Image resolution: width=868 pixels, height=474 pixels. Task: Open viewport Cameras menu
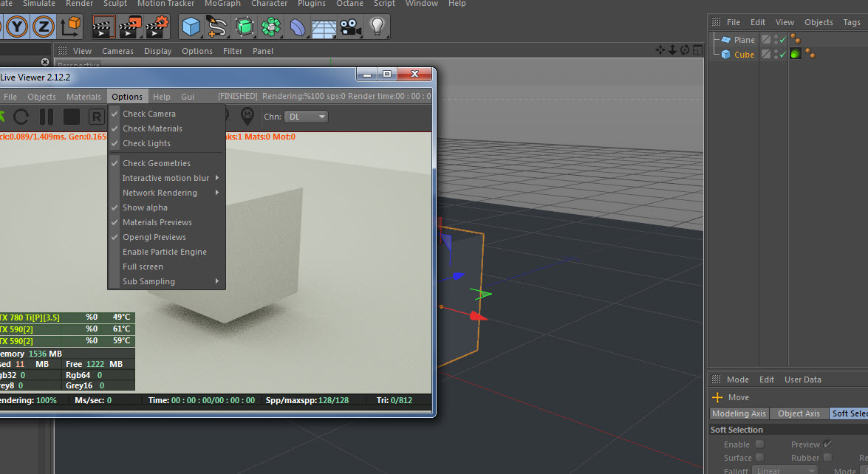point(117,51)
